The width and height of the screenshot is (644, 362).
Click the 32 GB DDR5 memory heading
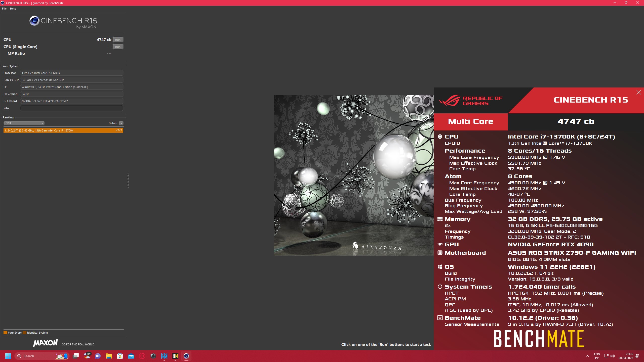555,219
